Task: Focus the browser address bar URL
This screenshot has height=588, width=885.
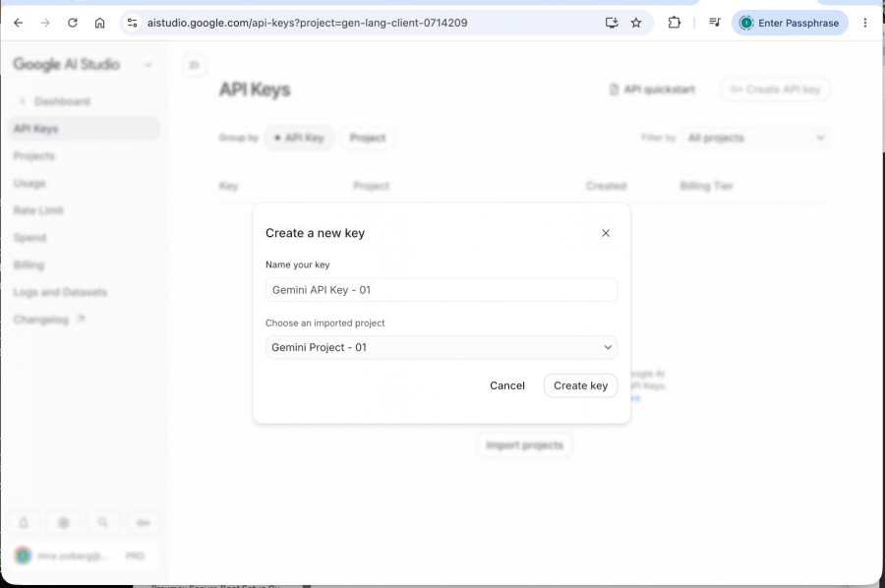Action: coord(307,23)
